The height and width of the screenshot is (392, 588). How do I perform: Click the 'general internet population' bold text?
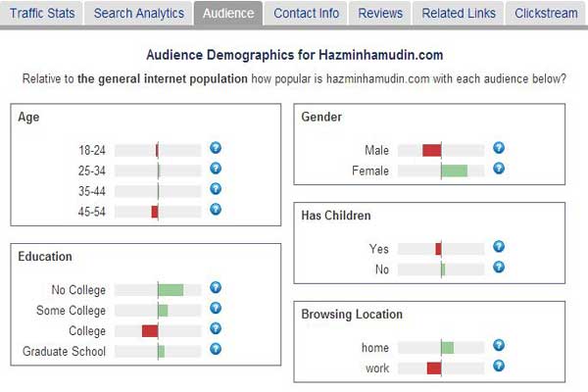click(163, 79)
